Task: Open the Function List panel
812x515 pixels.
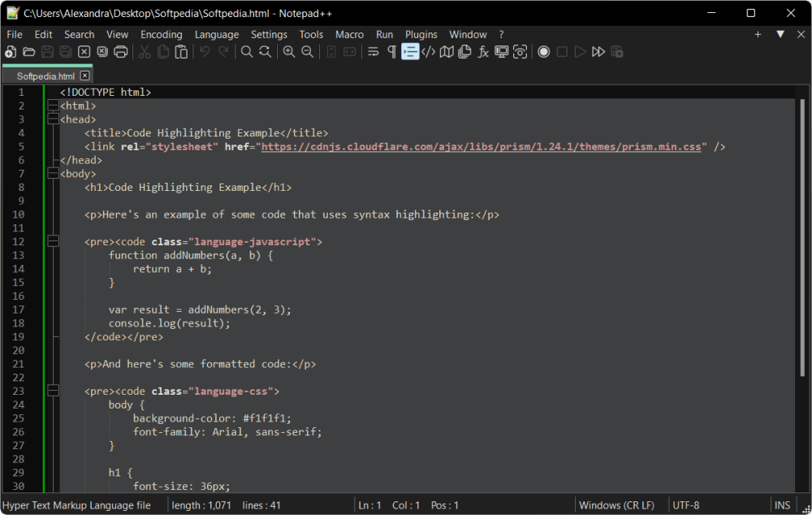Action: pos(482,51)
